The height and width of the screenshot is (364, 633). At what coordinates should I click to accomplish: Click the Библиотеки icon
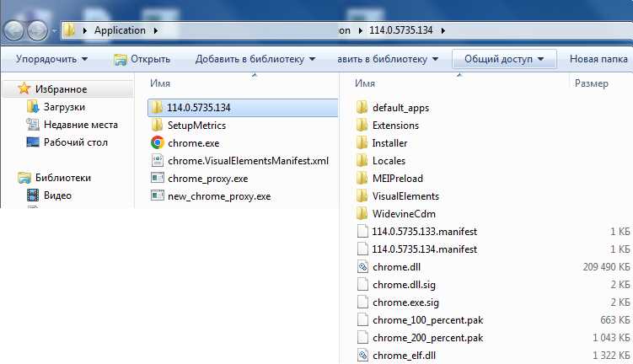pyautogui.click(x=24, y=178)
